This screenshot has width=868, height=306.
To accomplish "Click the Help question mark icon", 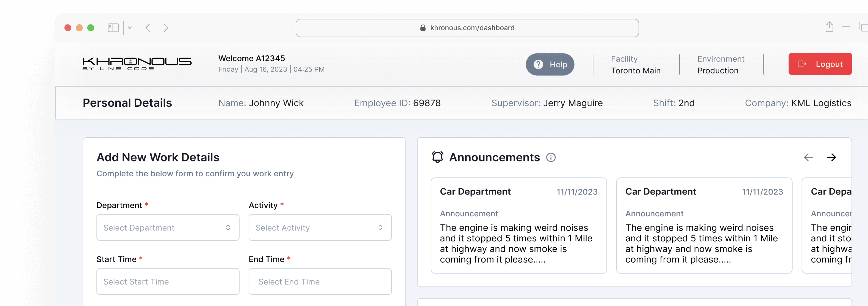I will [x=538, y=64].
